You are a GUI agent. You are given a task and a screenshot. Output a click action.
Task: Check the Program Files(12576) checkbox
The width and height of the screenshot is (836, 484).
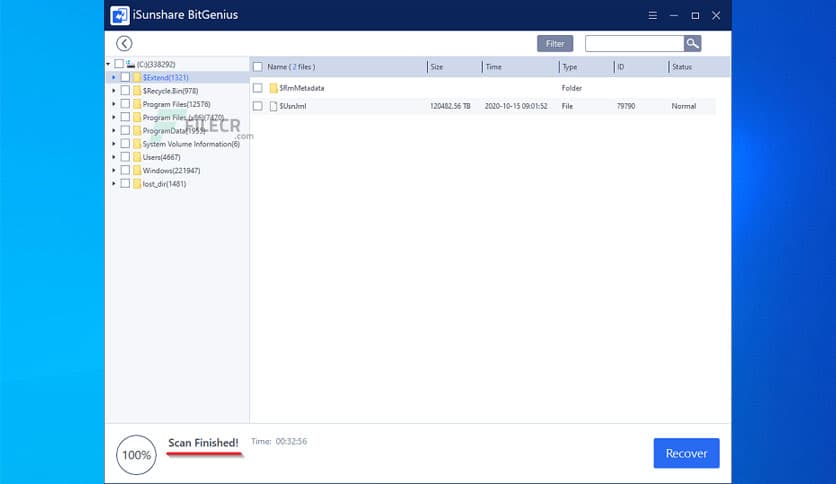click(x=125, y=104)
